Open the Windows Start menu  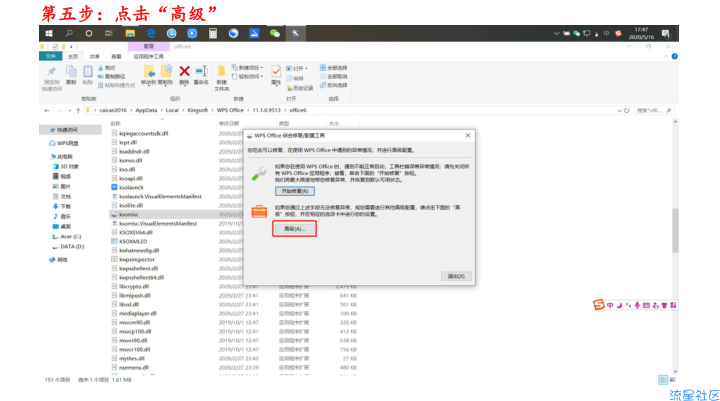(49, 34)
